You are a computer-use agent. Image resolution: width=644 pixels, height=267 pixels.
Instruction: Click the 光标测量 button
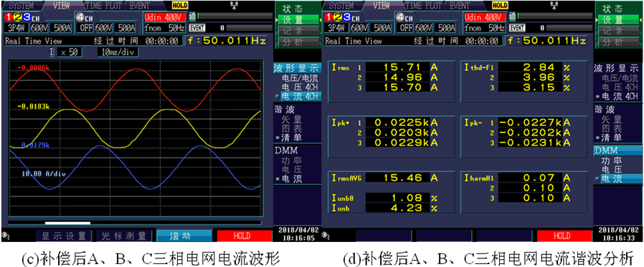pyautogui.click(x=124, y=236)
